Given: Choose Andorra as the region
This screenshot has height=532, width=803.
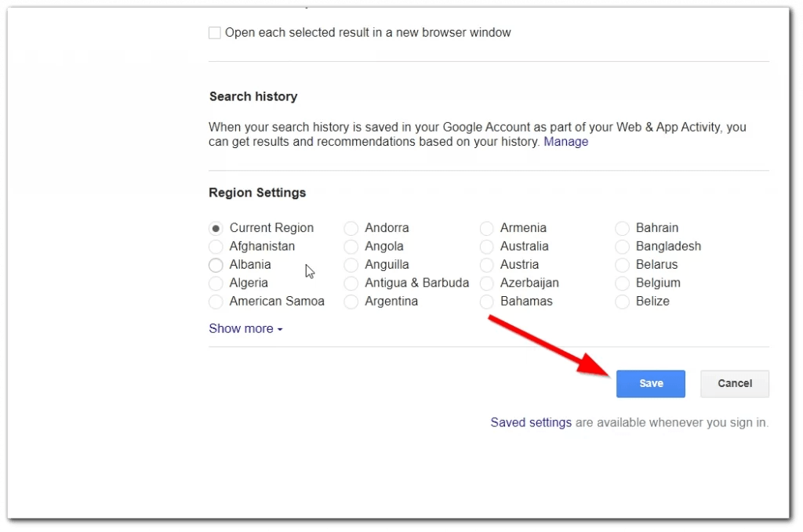Looking at the screenshot, I should (351, 227).
